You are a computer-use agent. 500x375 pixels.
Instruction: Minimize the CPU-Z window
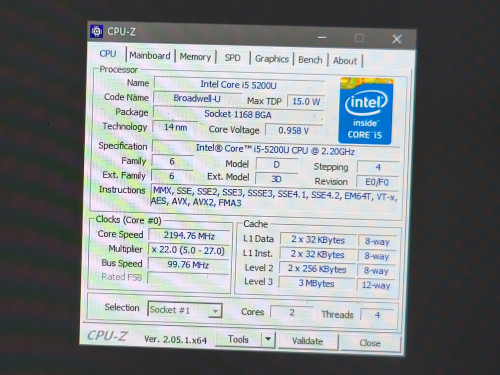coord(322,37)
